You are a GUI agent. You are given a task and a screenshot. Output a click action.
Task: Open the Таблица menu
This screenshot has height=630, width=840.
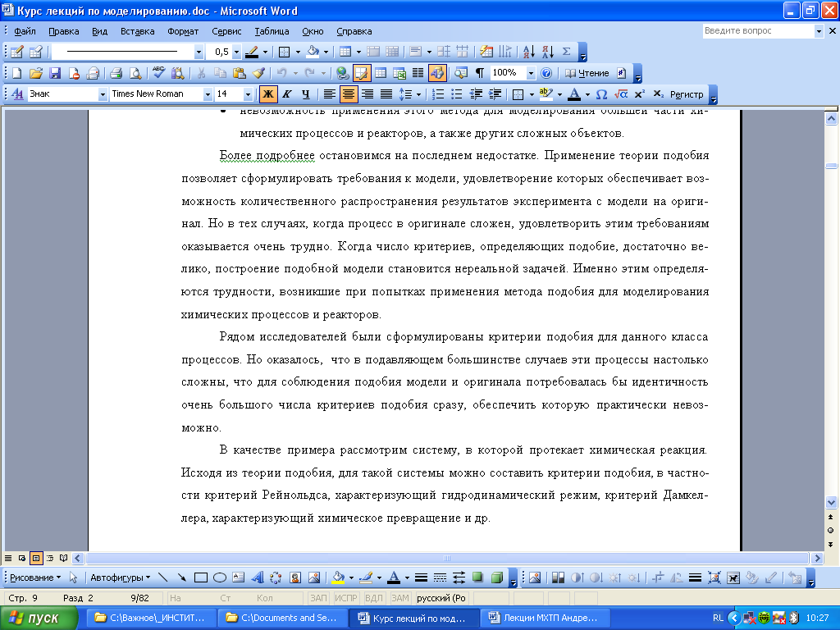[272, 31]
